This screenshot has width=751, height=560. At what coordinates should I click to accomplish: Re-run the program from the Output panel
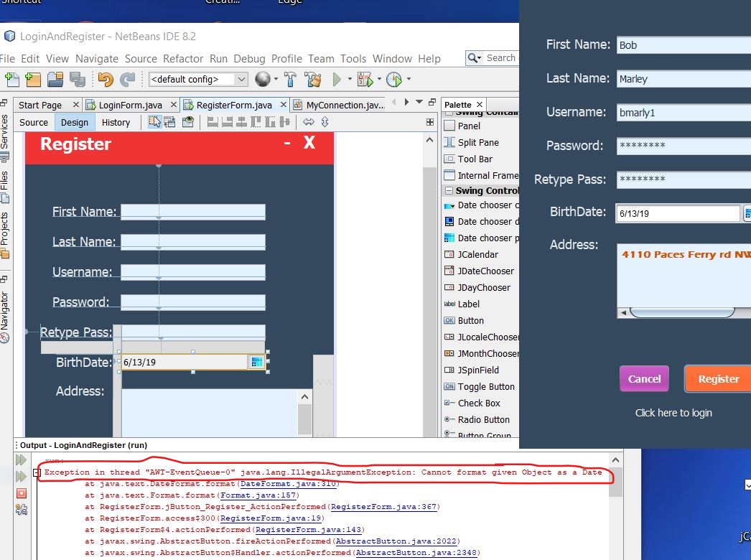point(22,459)
